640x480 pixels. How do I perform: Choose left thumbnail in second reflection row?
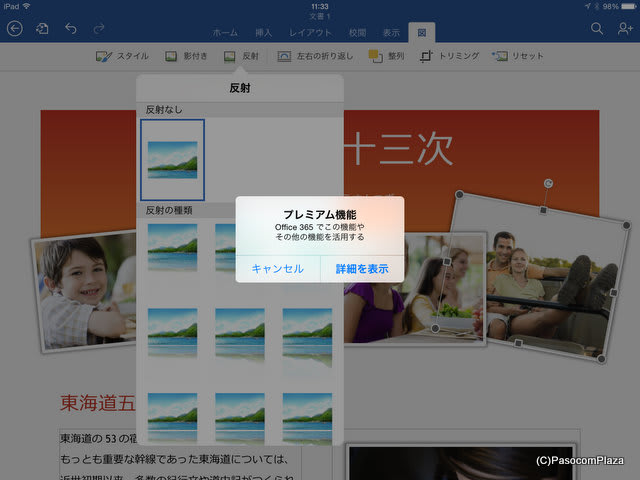(172, 333)
